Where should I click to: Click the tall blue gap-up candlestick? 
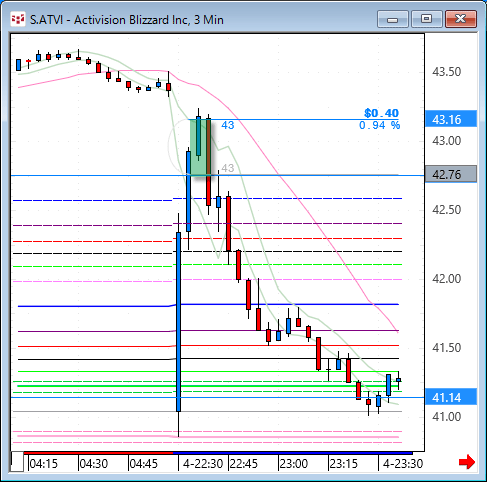[x=179, y=322]
